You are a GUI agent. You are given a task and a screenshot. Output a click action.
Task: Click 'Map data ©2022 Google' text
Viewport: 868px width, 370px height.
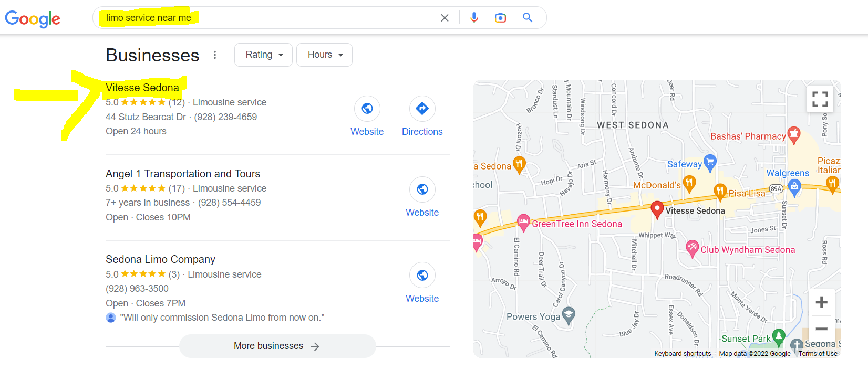(x=755, y=354)
